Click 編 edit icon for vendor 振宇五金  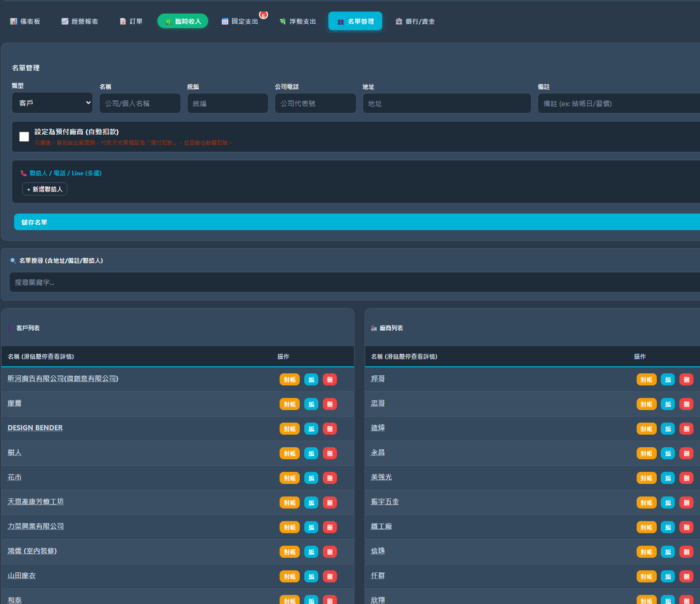668,502
